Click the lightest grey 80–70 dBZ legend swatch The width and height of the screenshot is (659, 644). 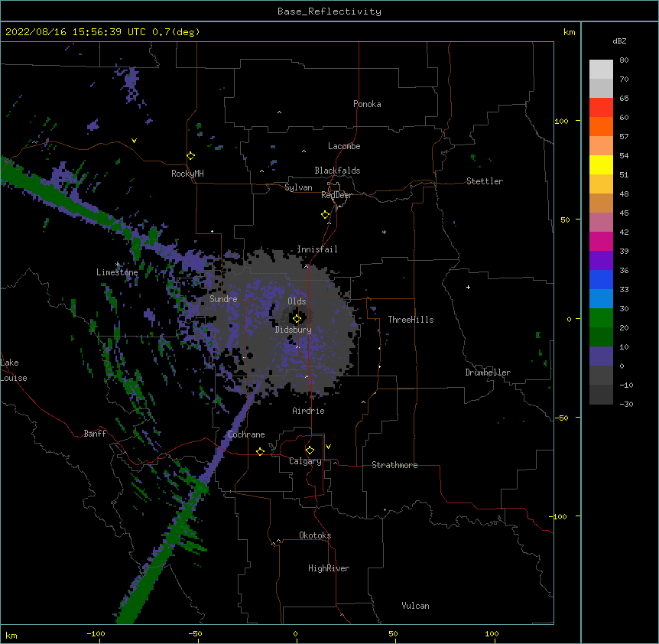click(x=601, y=69)
